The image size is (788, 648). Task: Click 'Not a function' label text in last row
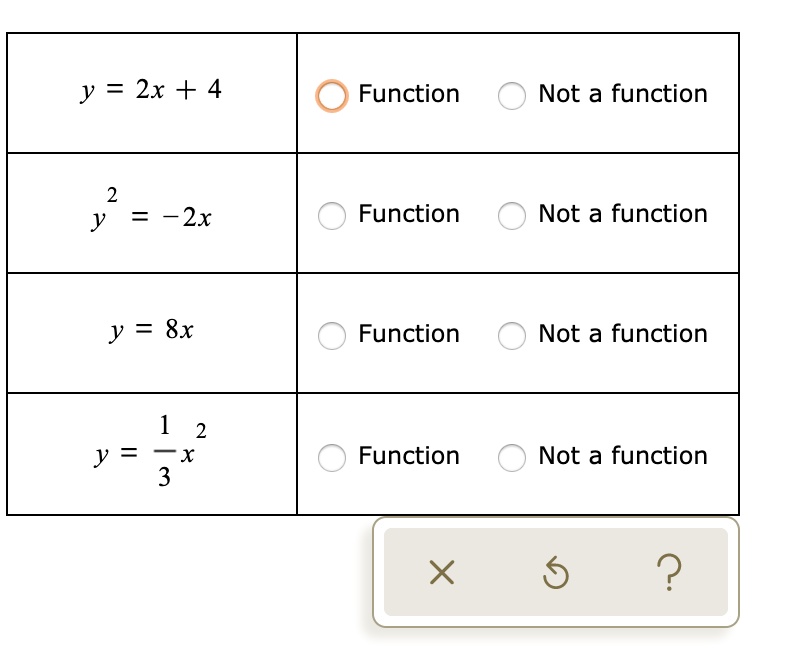(622, 456)
